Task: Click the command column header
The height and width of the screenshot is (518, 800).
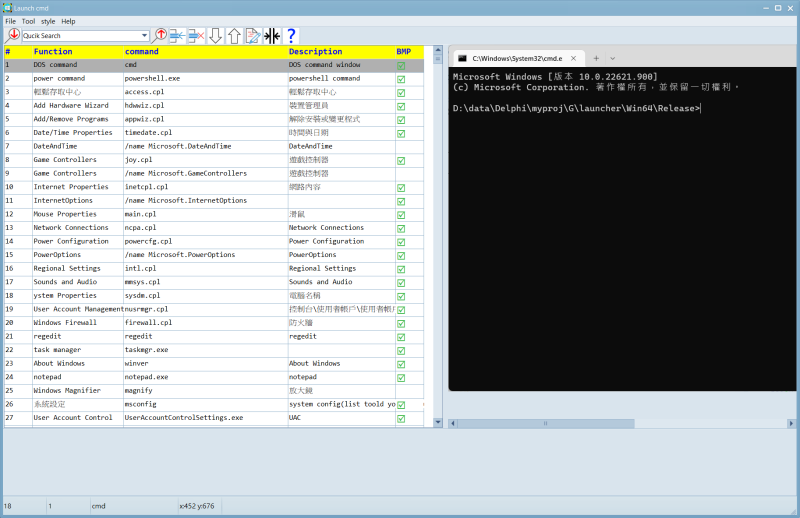Action: [x=205, y=52]
